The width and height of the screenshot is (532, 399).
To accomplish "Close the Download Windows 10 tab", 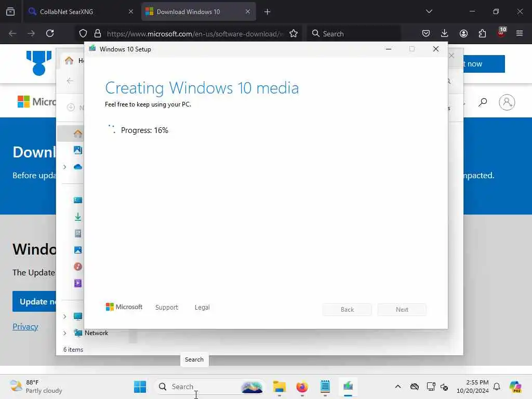I will 248,11.
